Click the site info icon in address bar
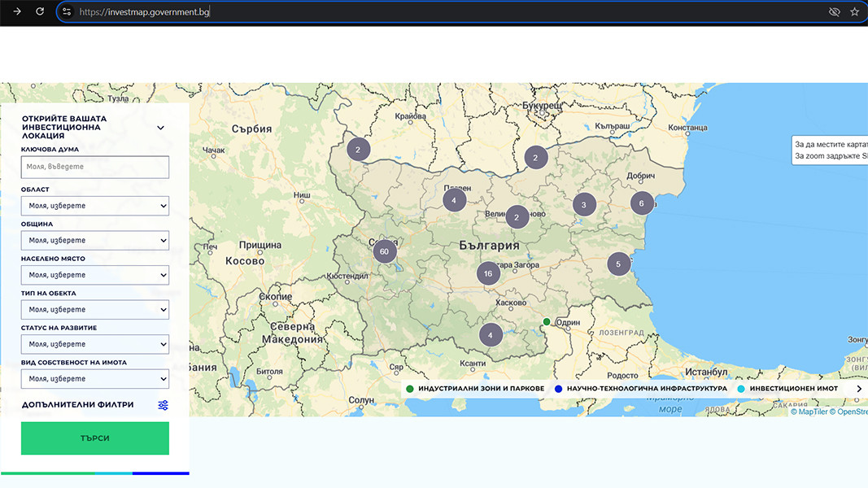The height and width of the screenshot is (488, 868). (67, 12)
